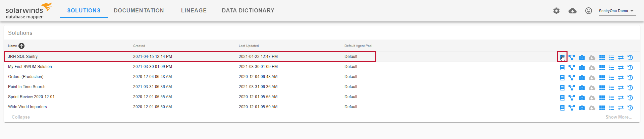
Task: Click the Default Agent Pool column header
Action: (x=358, y=46)
